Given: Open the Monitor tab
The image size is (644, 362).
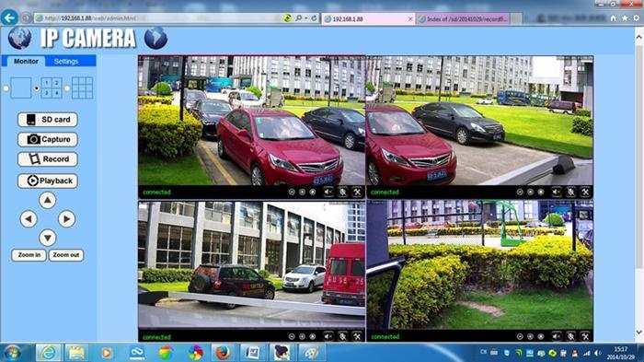Looking at the screenshot, I should click(26, 62).
